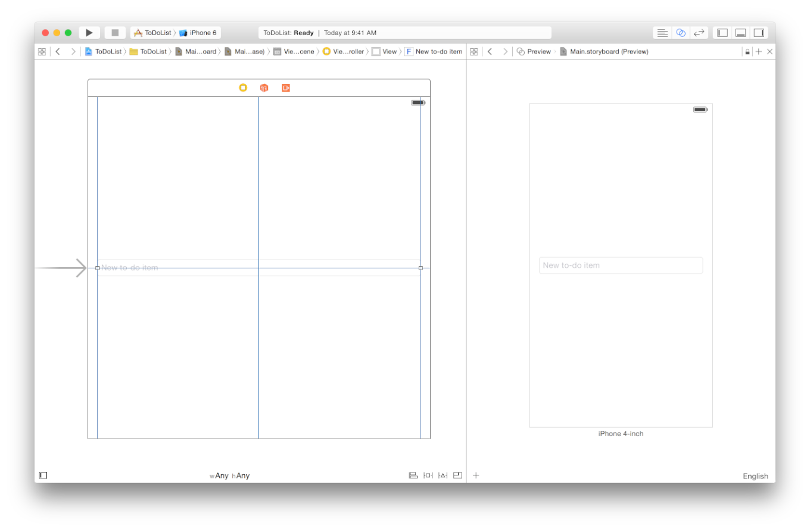Screen dimensions: 810x532
Task: Click the Exit icon in the scene dock
Action: click(286, 88)
